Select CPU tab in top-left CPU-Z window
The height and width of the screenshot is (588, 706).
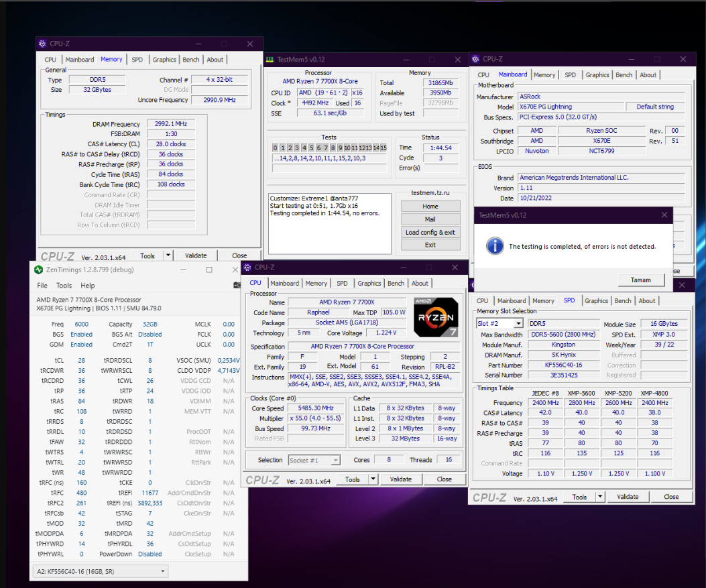tap(50, 60)
